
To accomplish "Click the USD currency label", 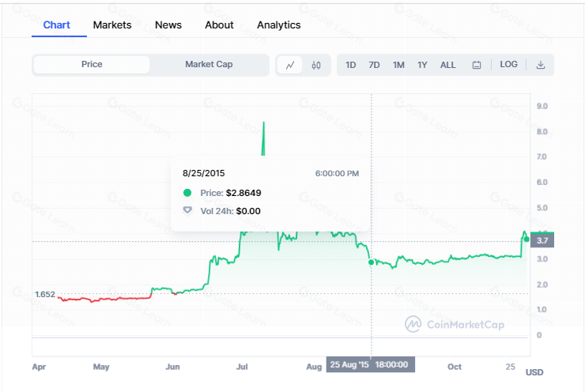I will click(x=534, y=372).
